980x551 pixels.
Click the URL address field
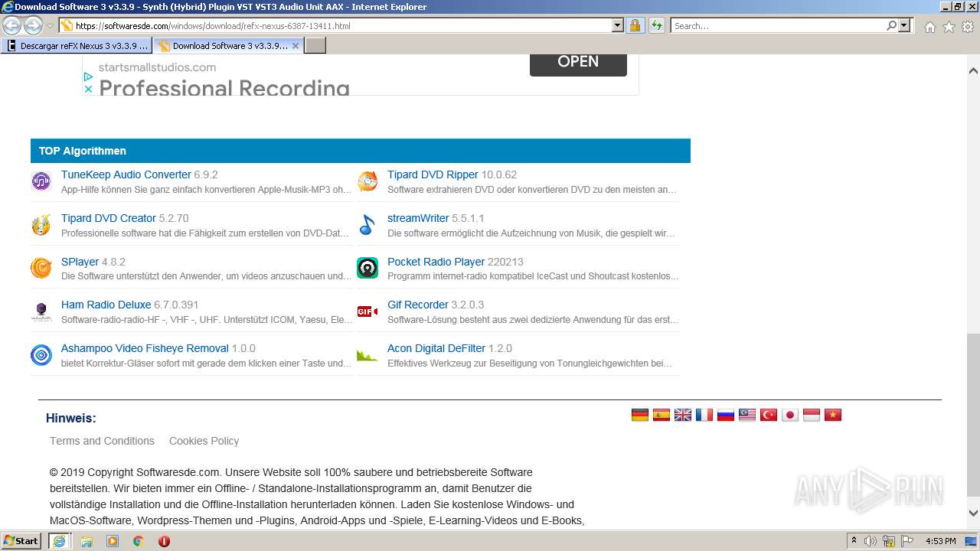[342, 25]
